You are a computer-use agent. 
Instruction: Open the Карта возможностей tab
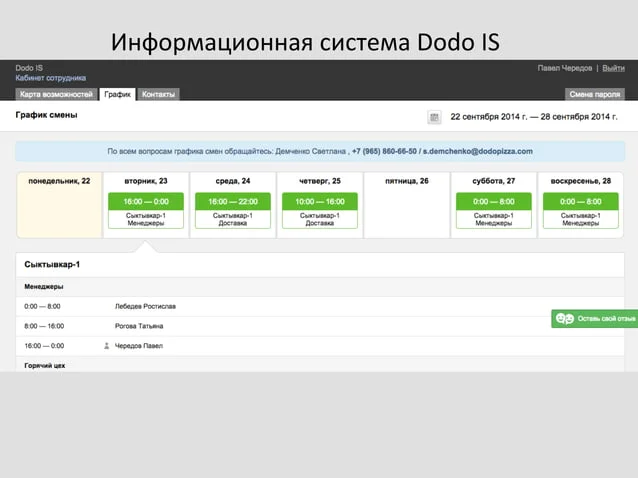57,94
